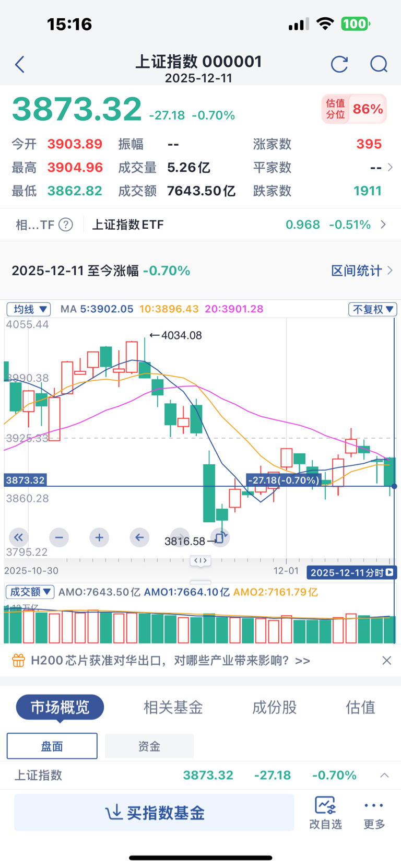The image size is (401, 868).
Task: Open the 更多 three dots menu
Action: point(374,812)
